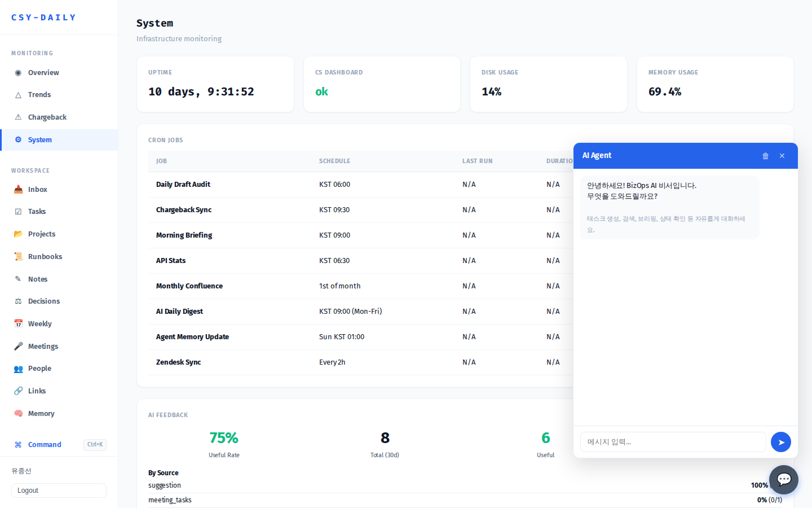
Task: Click the Meetings microphone icon
Action: coord(17,346)
